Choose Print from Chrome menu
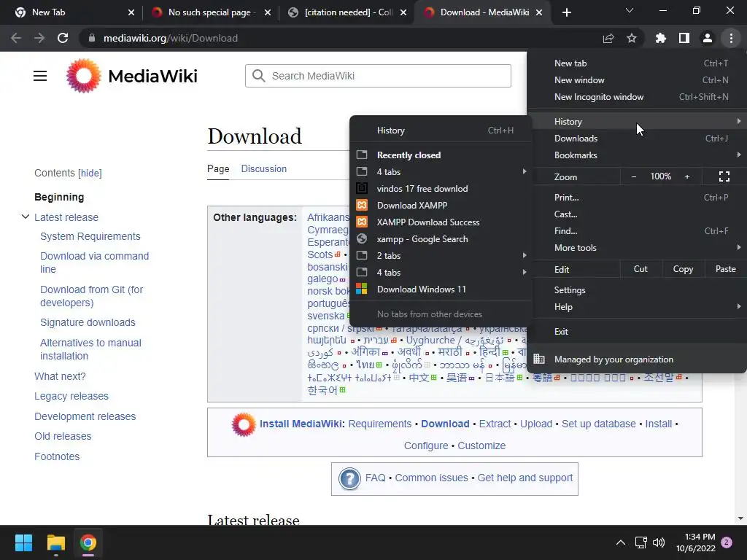The width and height of the screenshot is (747, 560). click(x=637, y=197)
